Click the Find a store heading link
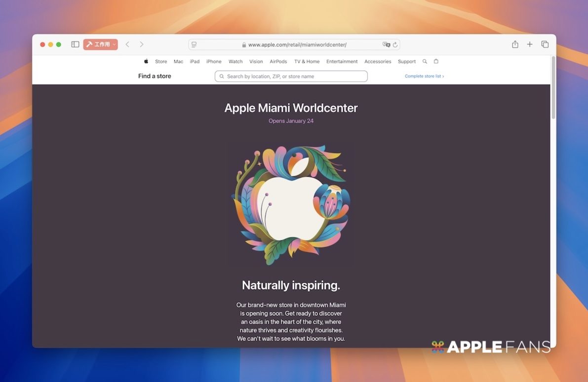 click(155, 76)
